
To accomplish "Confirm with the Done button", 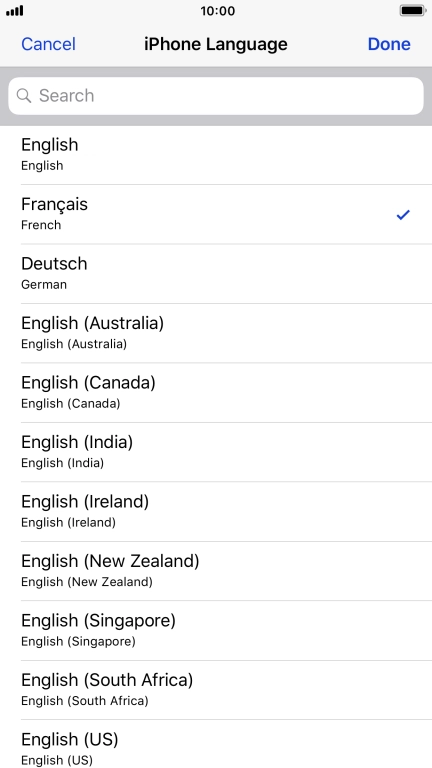I will click(x=389, y=44).
